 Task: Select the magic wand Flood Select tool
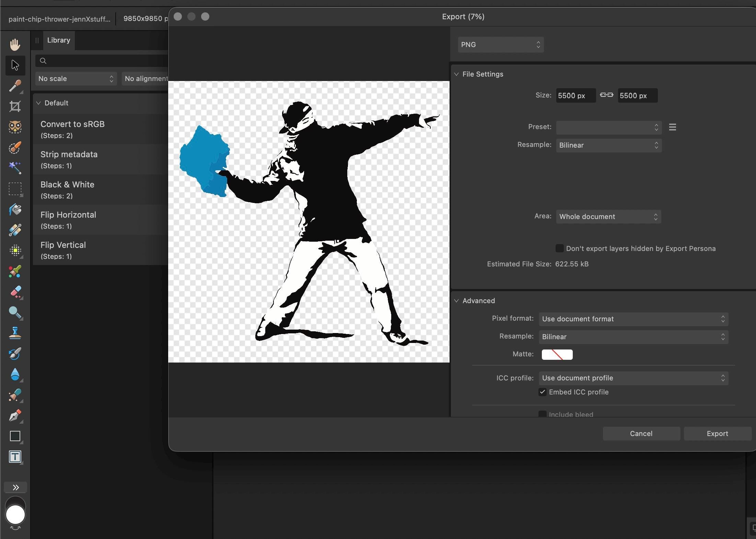tap(15, 168)
